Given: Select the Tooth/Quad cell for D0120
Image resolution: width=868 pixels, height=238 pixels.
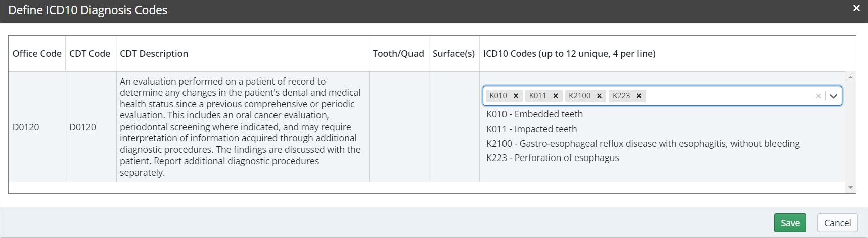Looking at the screenshot, I should (399, 127).
